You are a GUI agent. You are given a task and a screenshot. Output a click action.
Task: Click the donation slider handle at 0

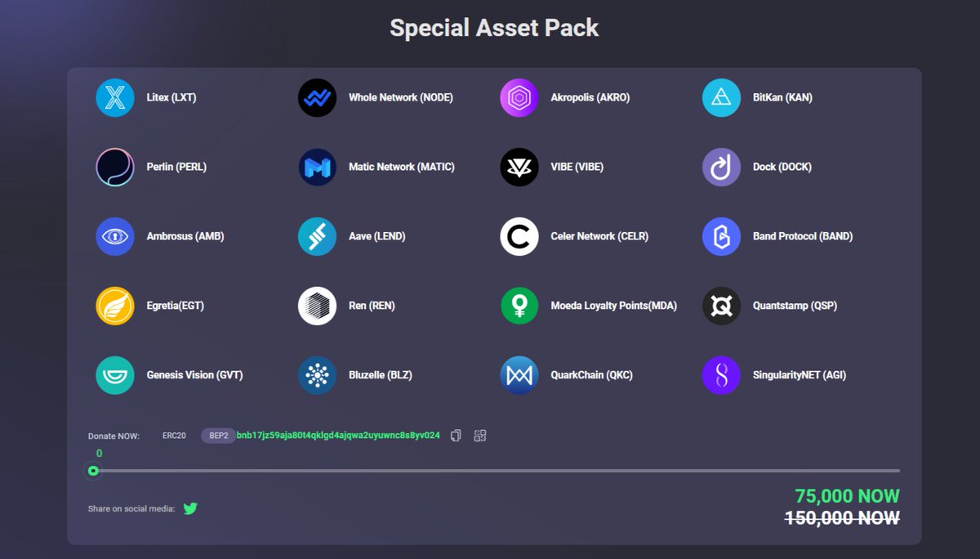tap(93, 471)
